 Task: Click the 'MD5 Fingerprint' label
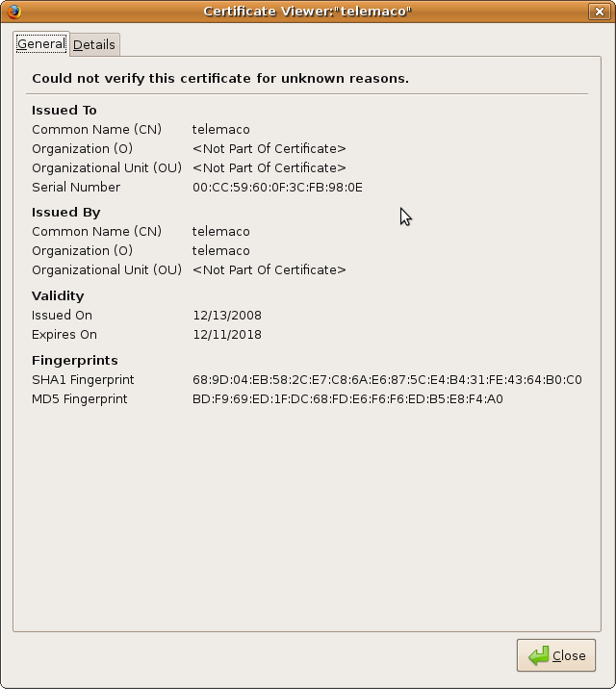[x=80, y=399]
